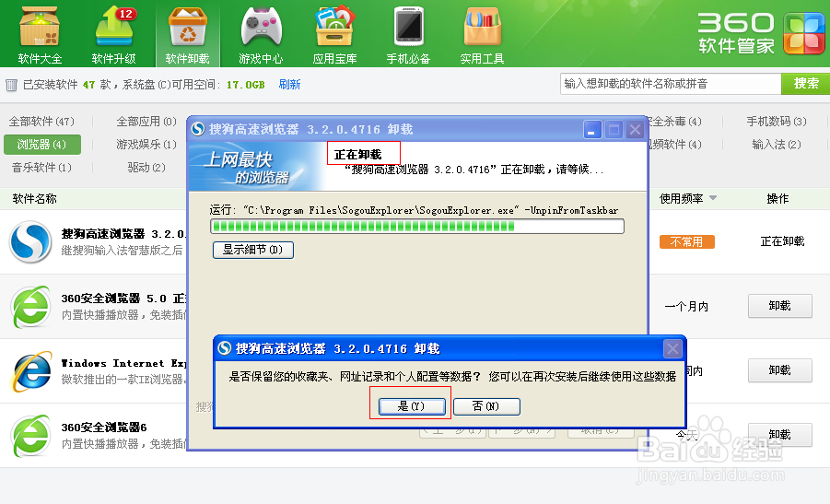830x504 pixels.
Task: Click the trash icon beside 已安装软件
Action: pyautogui.click(x=11, y=85)
